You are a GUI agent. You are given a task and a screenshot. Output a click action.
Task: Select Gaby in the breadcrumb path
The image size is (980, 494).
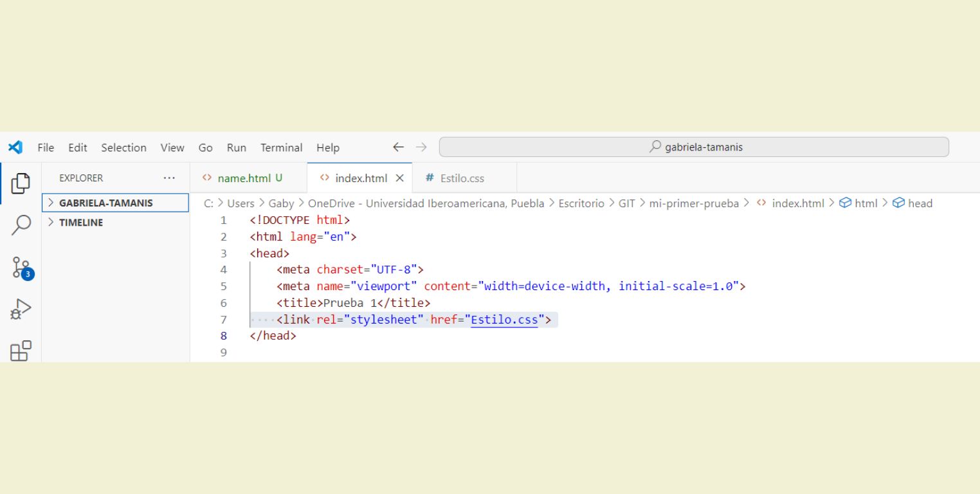tap(281, 203)
